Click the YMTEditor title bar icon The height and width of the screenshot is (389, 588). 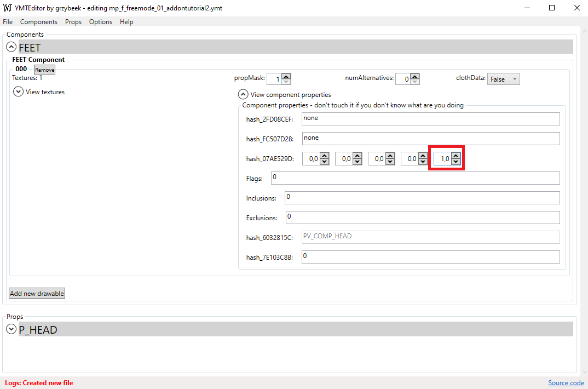click(8, 8)
